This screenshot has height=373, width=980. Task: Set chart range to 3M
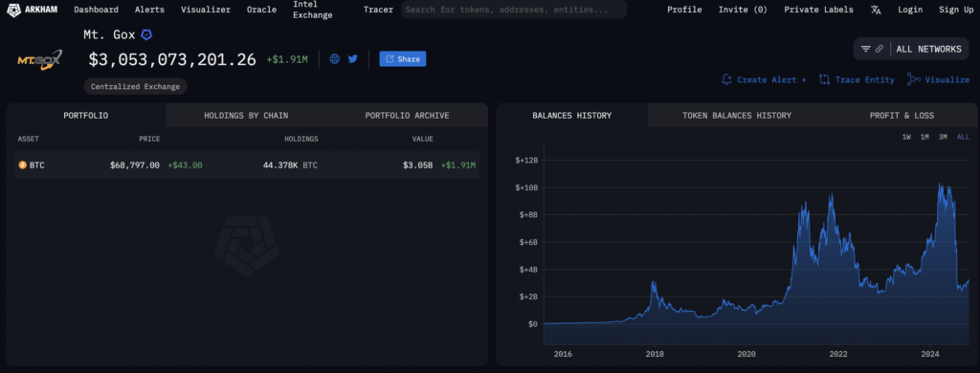[x=943, y=137]
